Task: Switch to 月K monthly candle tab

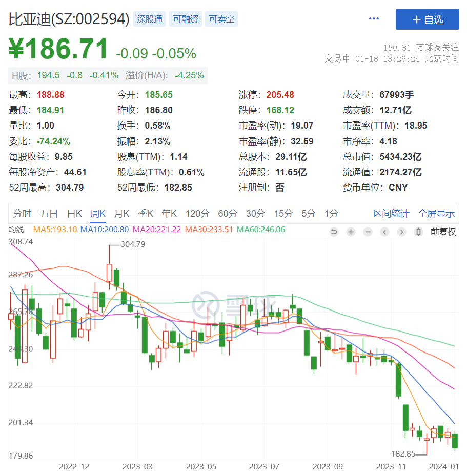Action: pyautogui.click(x=121, y=213)
